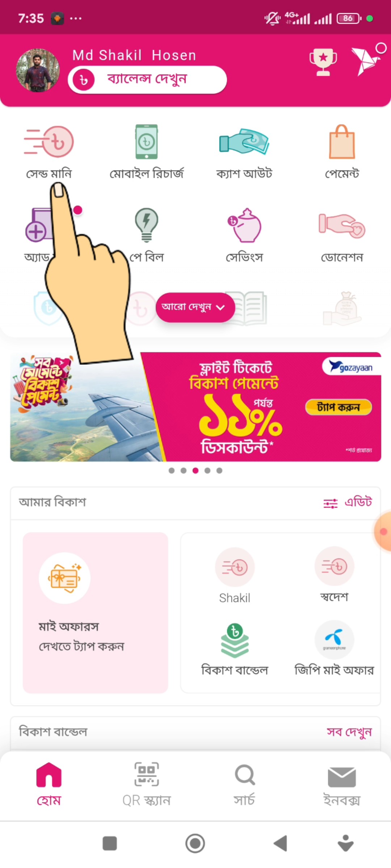Select the fourth banner carousel dot

point(207,471)
